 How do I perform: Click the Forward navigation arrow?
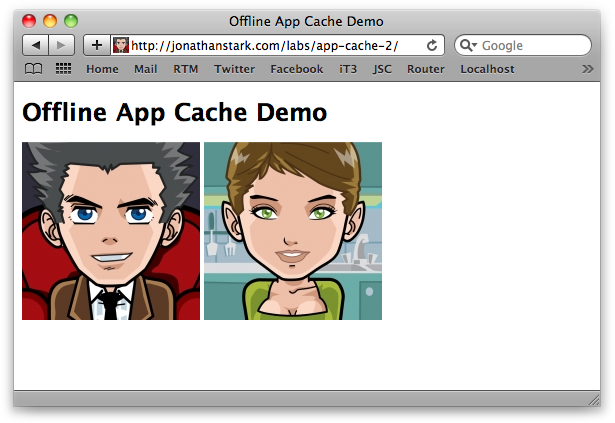[61, 45]
